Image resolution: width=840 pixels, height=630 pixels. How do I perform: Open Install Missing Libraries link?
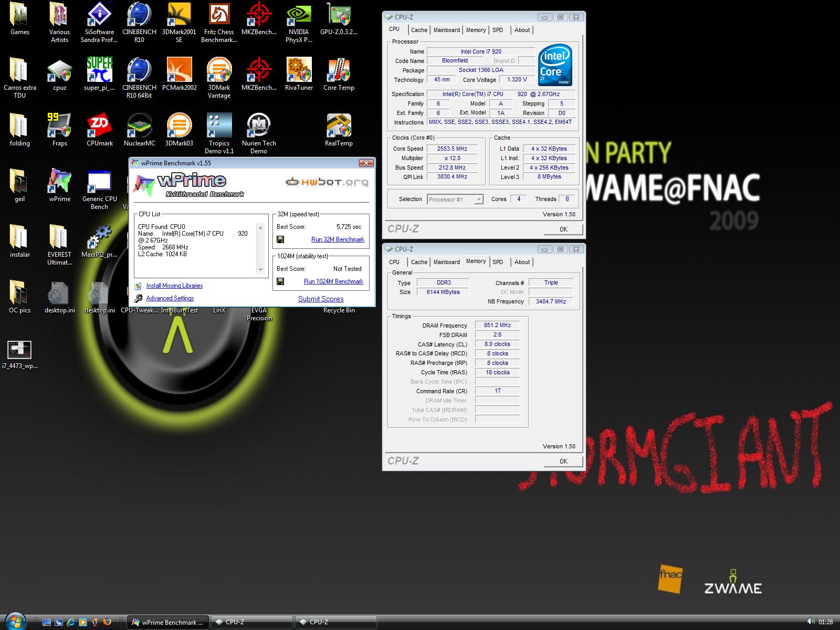click(174, 286)
